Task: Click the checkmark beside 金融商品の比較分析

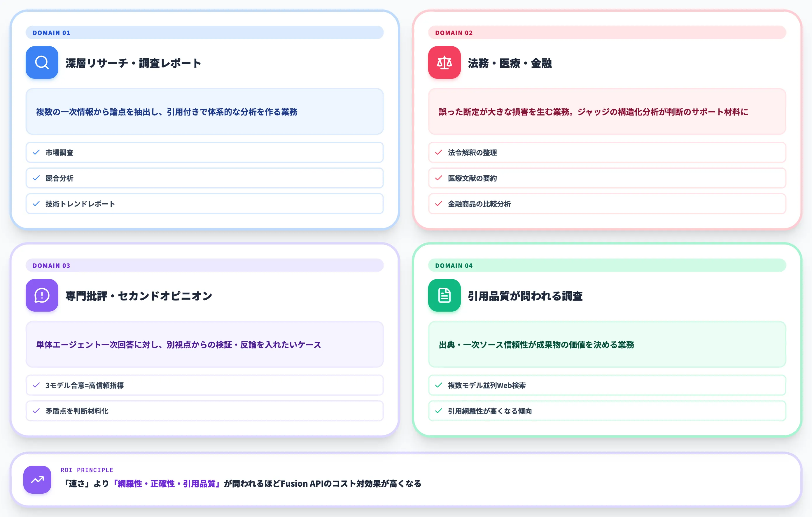Action: point(438,204)
